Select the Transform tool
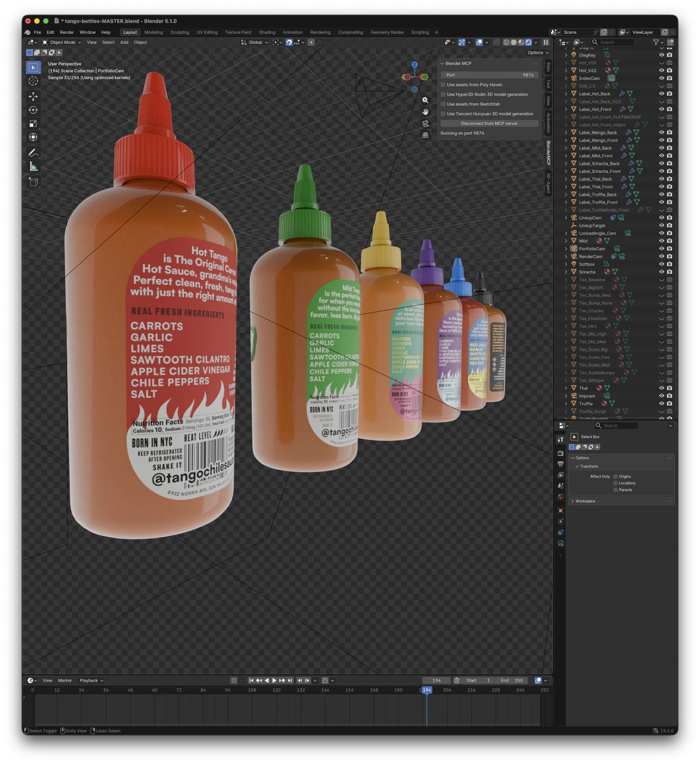Viewport: 700px width, 764px height. pyautogui.click(x=33, y=138)
